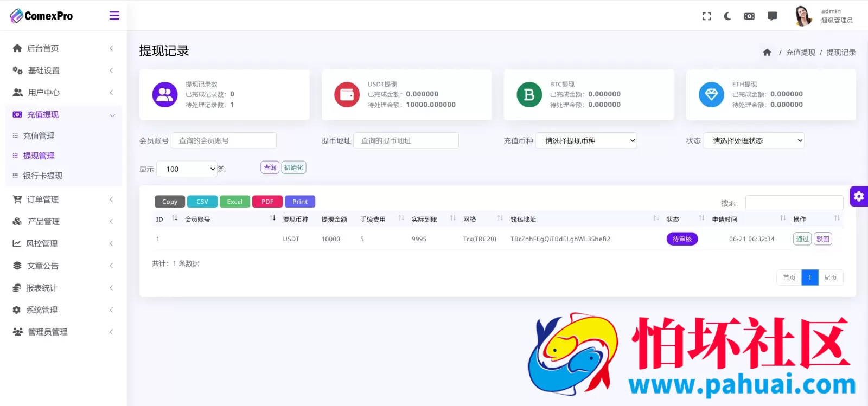
Task: Sort the table by the 钱包地址 column
Action: (584, 219)
